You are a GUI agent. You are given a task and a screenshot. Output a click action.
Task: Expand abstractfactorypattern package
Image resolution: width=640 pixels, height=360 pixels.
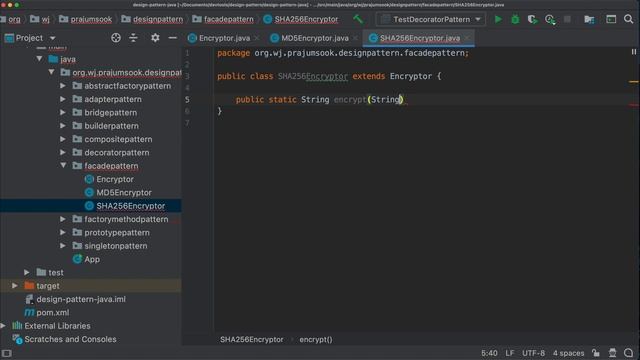(x=63, y=86)
